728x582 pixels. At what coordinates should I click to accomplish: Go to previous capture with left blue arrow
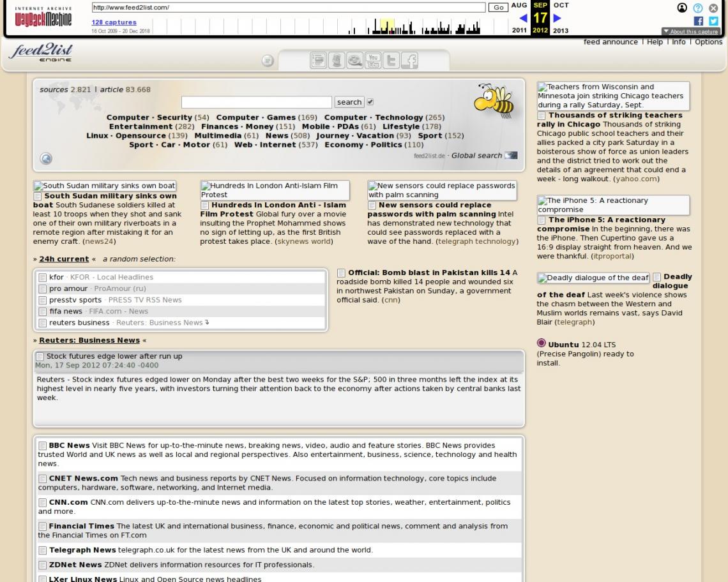click(x=523, y=18)
